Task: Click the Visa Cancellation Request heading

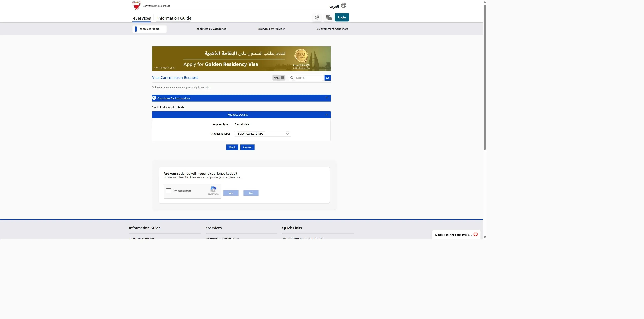Action: point(175,78)
